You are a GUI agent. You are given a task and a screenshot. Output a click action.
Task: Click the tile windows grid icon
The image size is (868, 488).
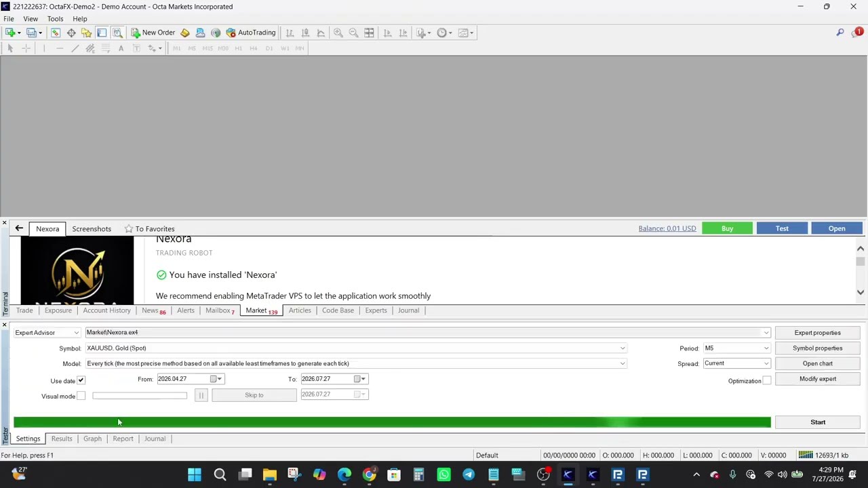(x=369, y=33)
